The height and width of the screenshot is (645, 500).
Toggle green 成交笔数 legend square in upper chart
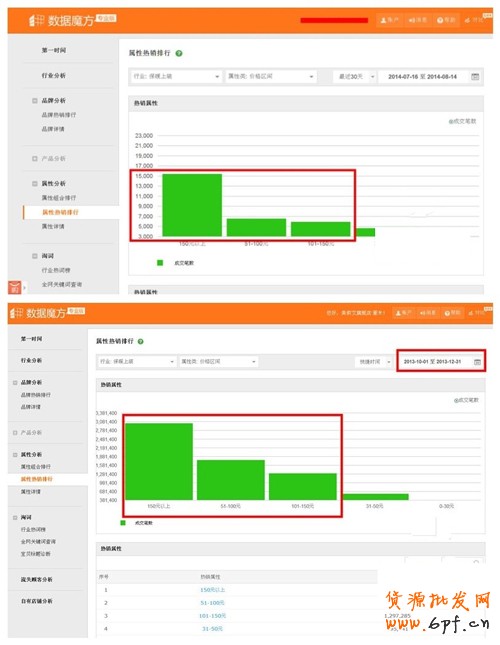click(160, 262)
